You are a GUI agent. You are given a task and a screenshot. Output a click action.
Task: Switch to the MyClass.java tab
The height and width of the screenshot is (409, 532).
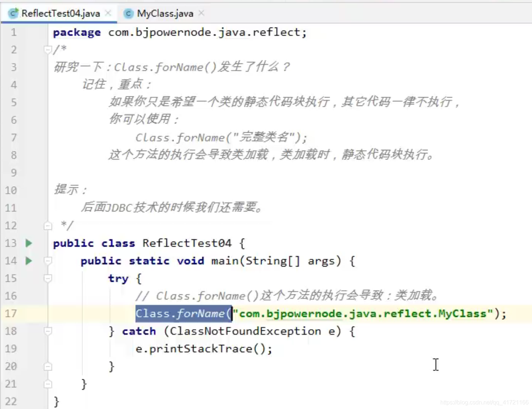click(x=165, y=13)
